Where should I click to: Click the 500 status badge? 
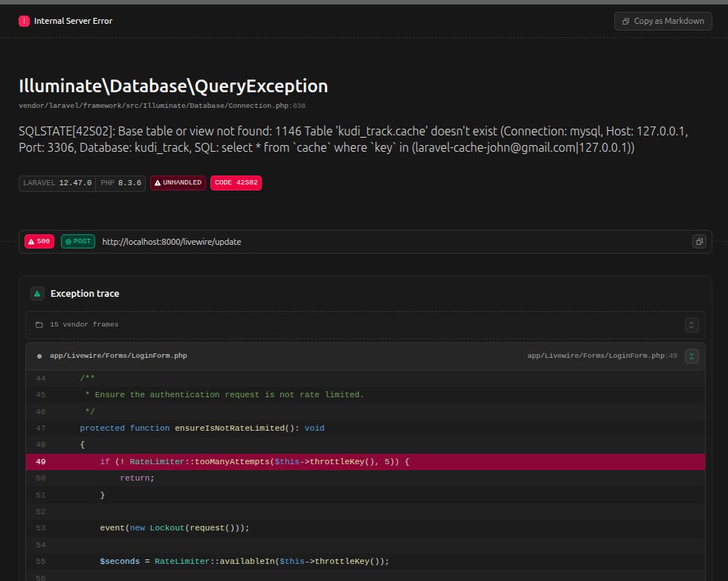tap(39, 242)
